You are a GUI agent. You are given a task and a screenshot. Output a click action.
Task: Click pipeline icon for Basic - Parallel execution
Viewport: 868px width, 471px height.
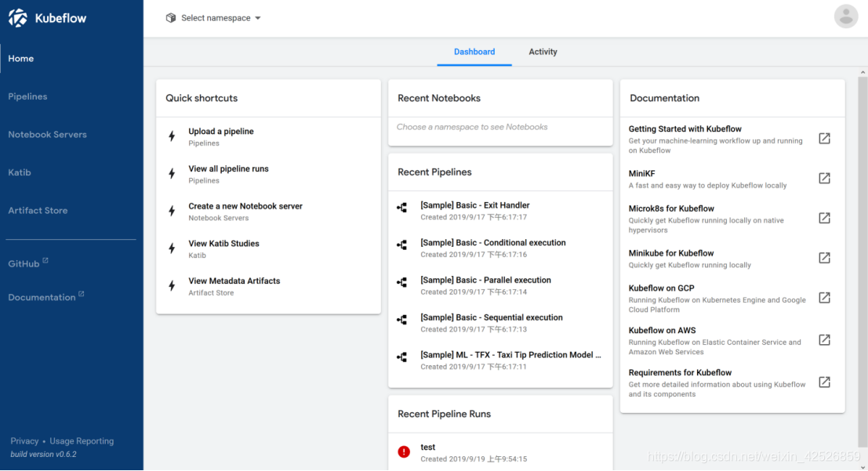(402, 282)
